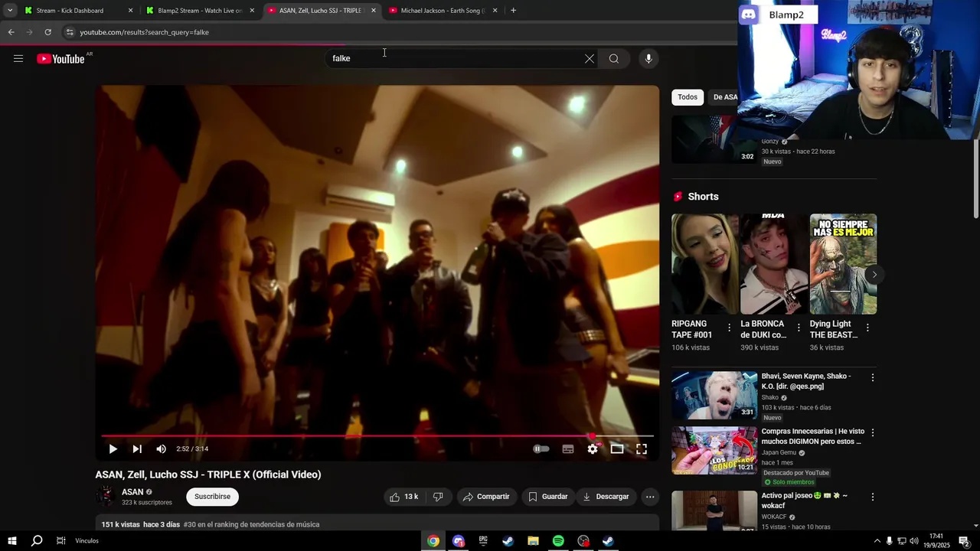This screenshot has width=980, height=551.
Task: Open a new browser tab
Action: click(513, 11)
